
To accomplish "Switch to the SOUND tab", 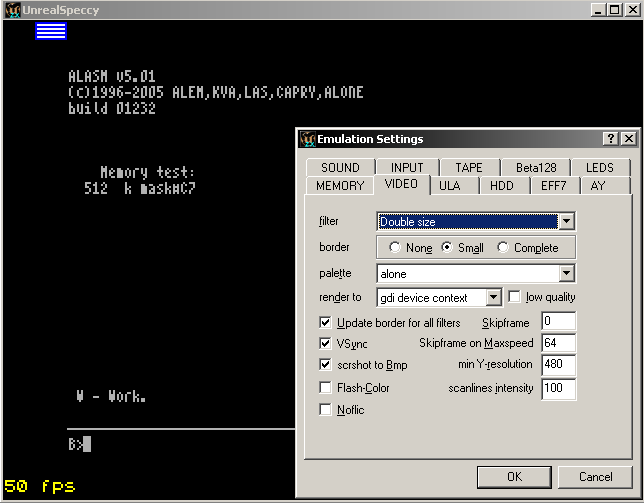I will coord(341,168).
